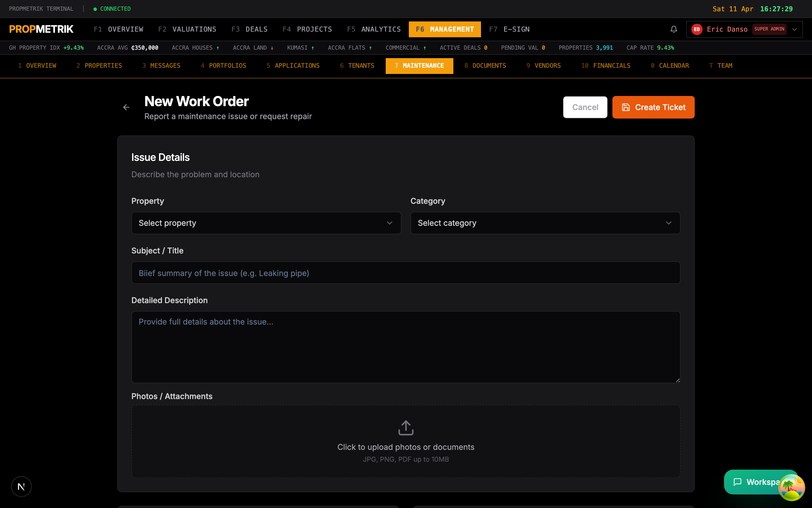Open the Select property dropdown
Screen dimensions: 812x508
(x=266, y=223)
